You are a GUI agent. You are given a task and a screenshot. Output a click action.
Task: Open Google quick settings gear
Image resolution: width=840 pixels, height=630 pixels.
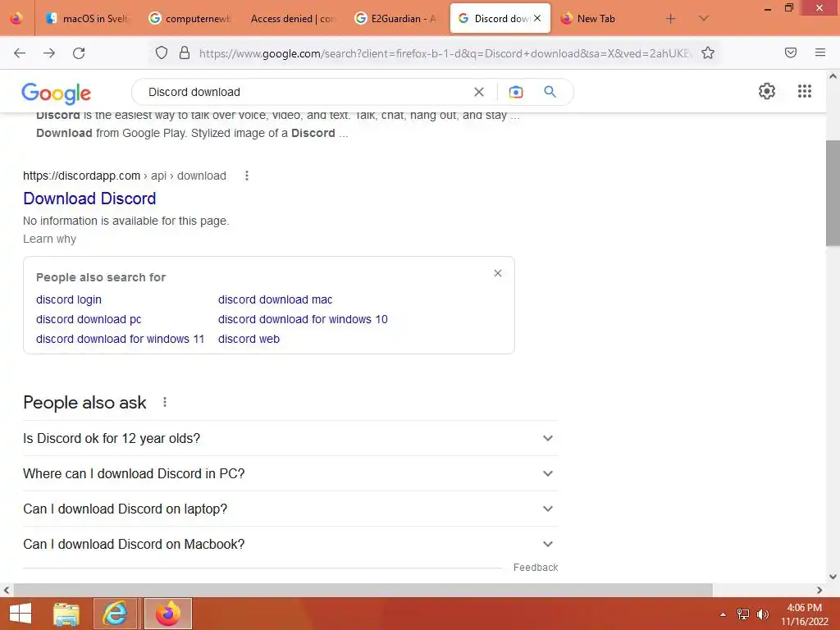[x=767, y=91]
